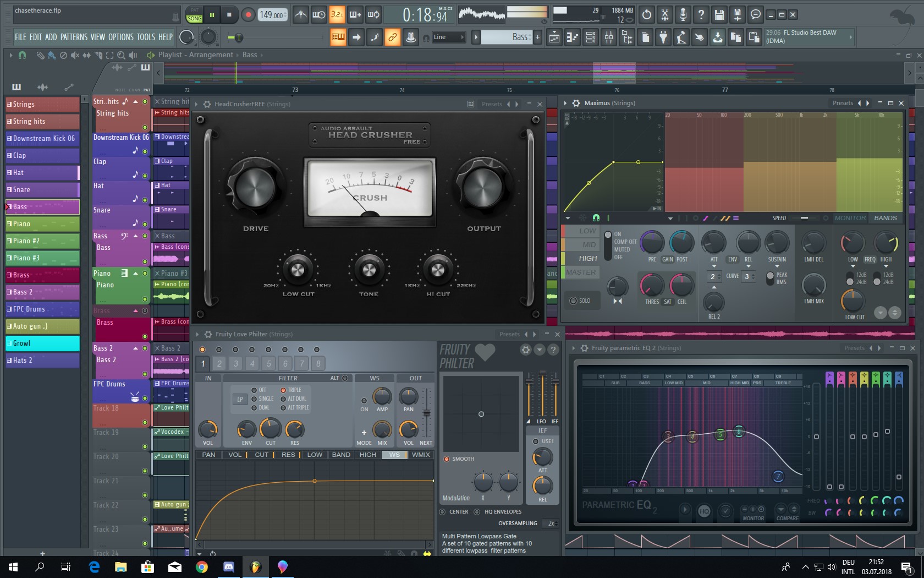Click the playlist magnet snap icon
Viewport: 924px width, 578px height.
coord(22,55)
